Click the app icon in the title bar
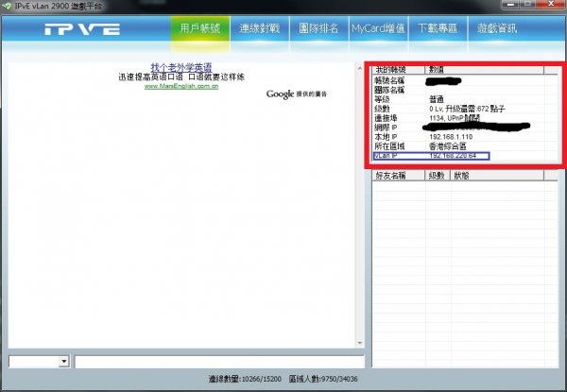 click(x=9, y=6)
